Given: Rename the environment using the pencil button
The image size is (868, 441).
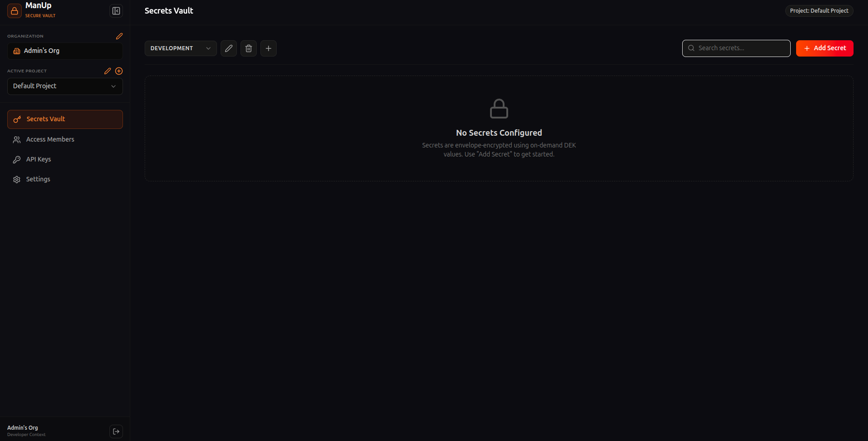Looking at the screenshot, I should coord(229,48).
